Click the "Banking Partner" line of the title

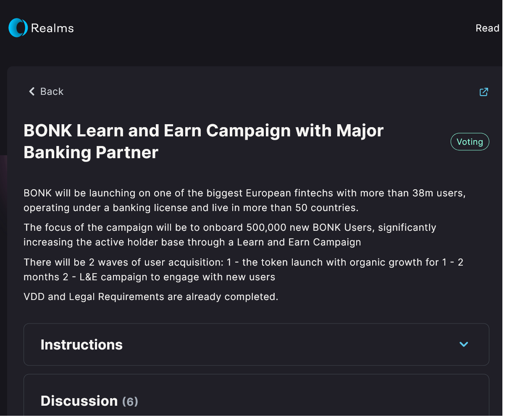pyautogui.click(x=91, y=152)
